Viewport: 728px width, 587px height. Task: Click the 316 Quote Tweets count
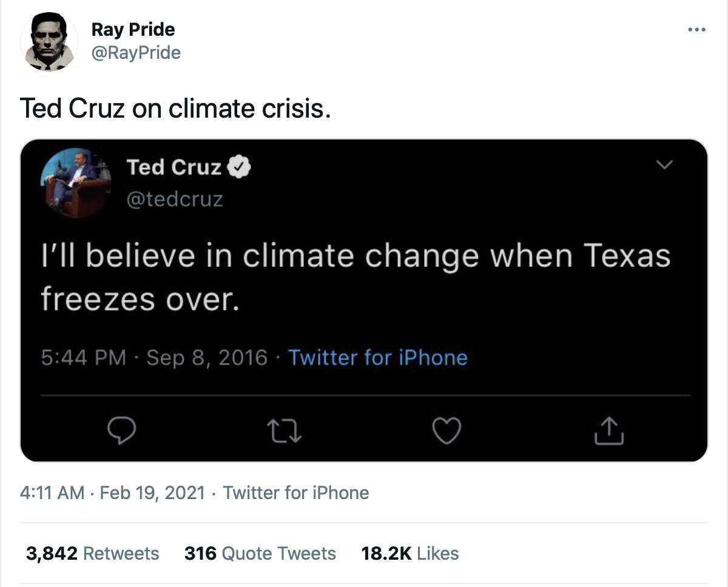[x=260, y=553]
